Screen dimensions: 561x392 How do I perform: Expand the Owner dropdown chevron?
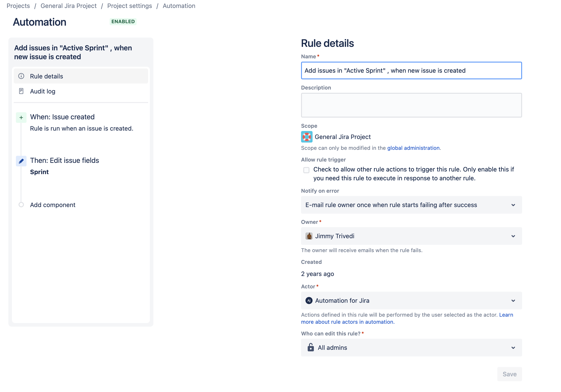coord(513,236)
